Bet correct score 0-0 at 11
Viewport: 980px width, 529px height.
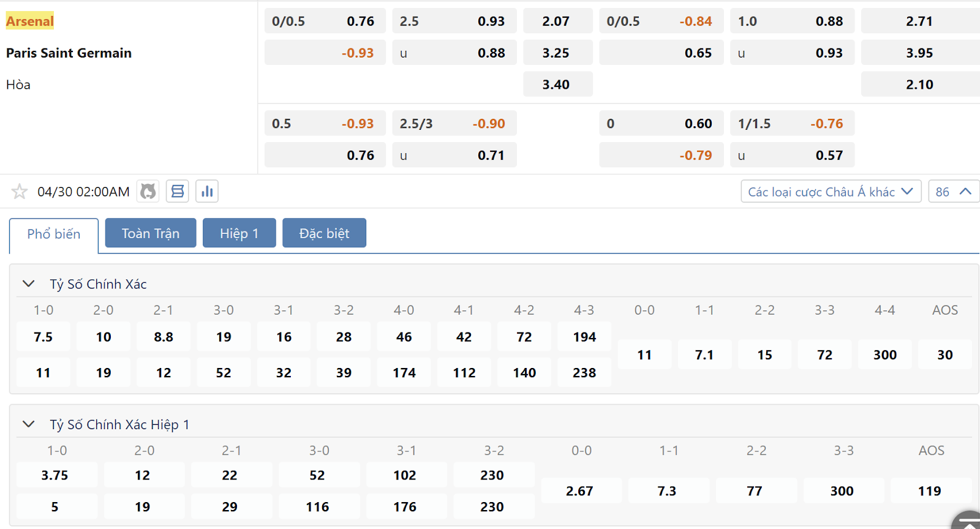point(644,355)
